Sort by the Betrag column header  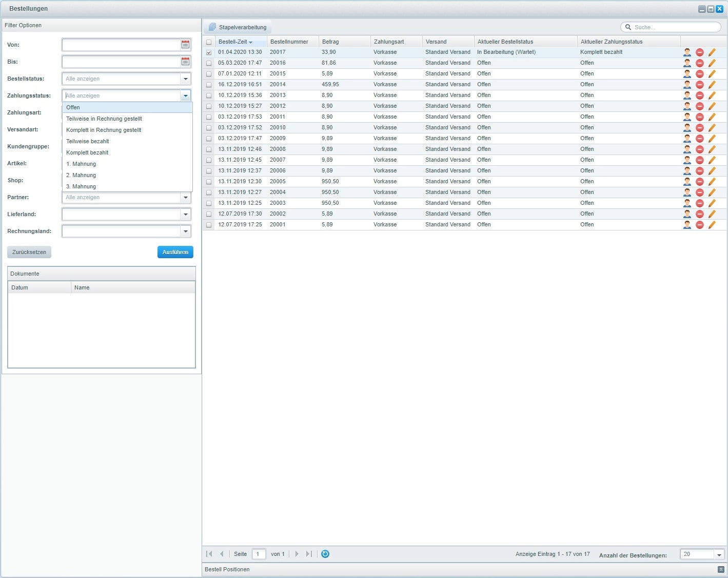click(x=344, y=42)
